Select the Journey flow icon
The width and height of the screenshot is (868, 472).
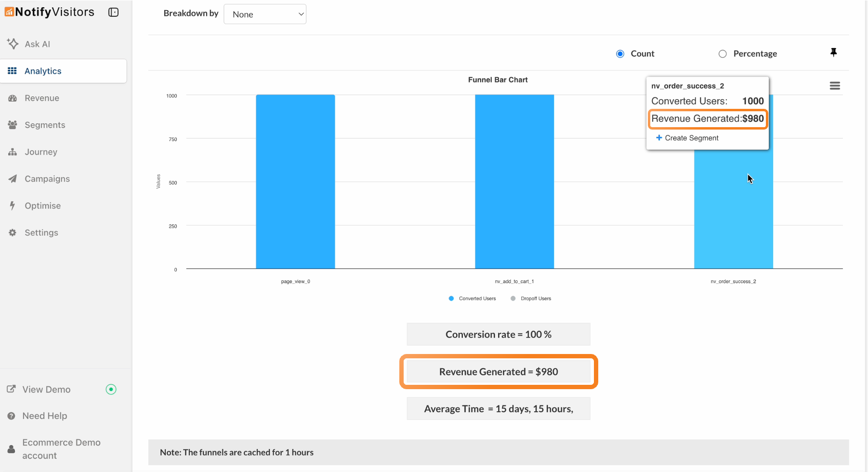[x=13, y=152]
